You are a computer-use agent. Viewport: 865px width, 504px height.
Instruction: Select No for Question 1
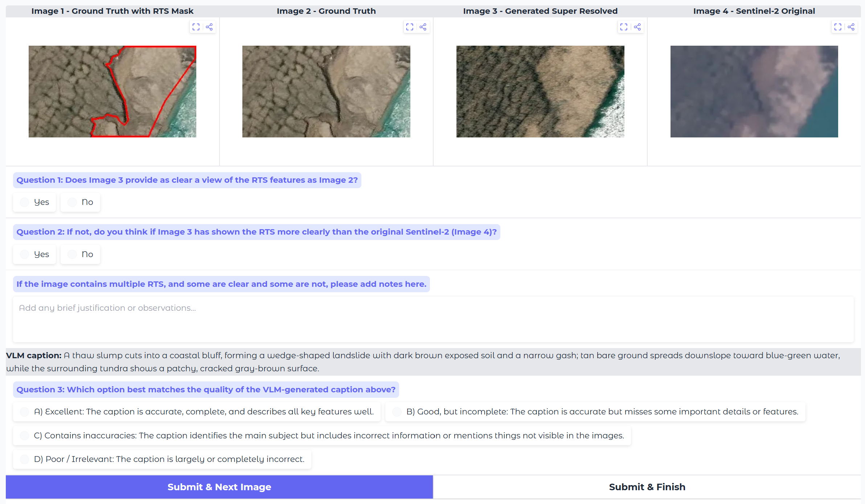72,202
